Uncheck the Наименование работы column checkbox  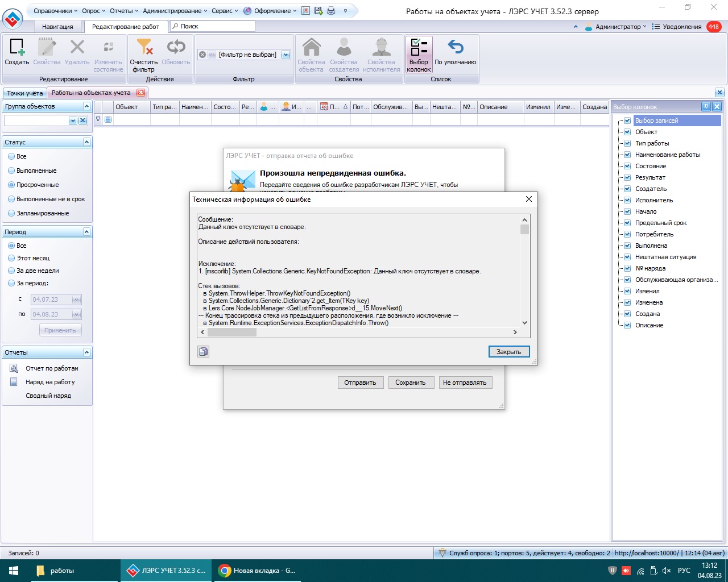click(627, 155)
